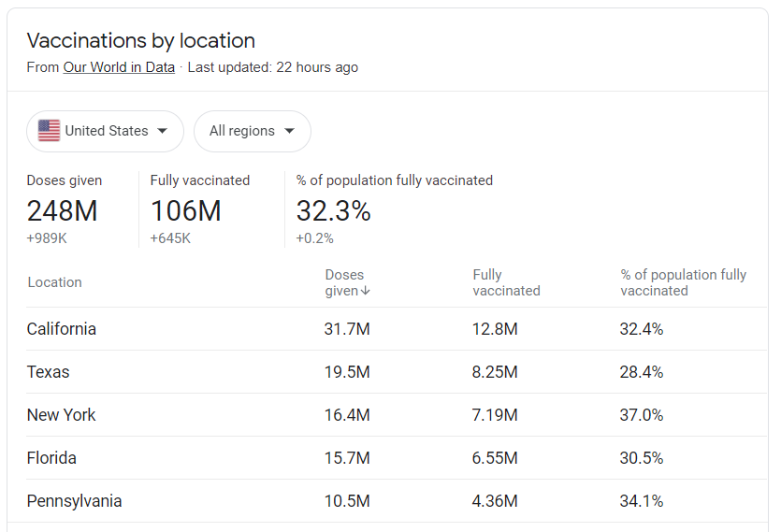Click the Doses given sort arrow

click(x=366, y=291)
